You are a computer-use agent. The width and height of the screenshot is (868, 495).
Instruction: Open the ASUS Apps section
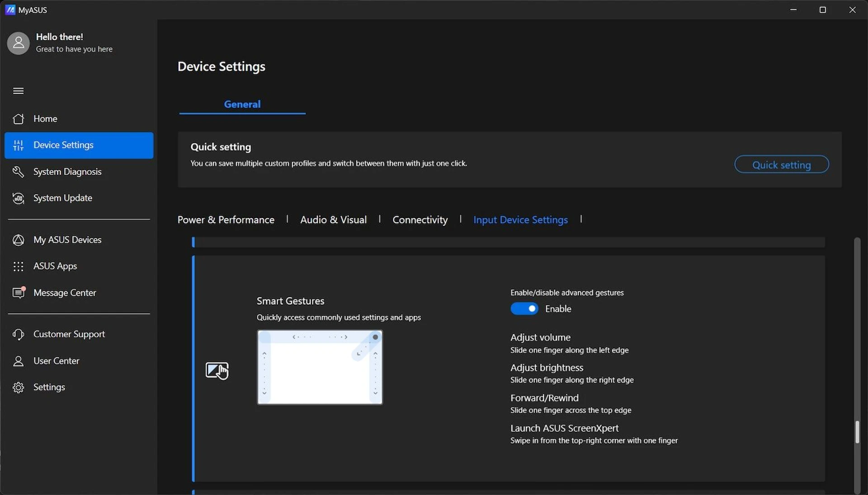click(79, 266)
